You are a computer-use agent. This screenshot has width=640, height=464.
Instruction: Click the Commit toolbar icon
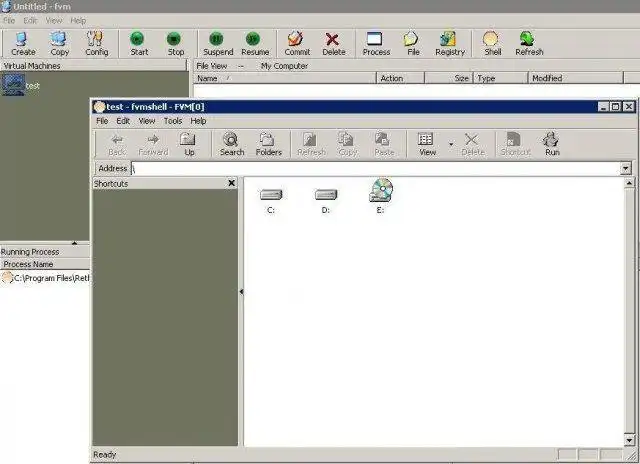pos(297,44)
